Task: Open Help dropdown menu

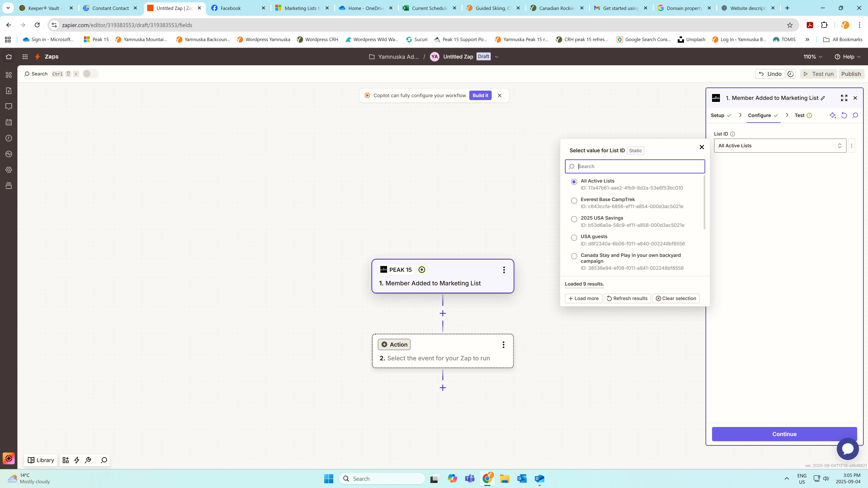Action: point(847,56)
